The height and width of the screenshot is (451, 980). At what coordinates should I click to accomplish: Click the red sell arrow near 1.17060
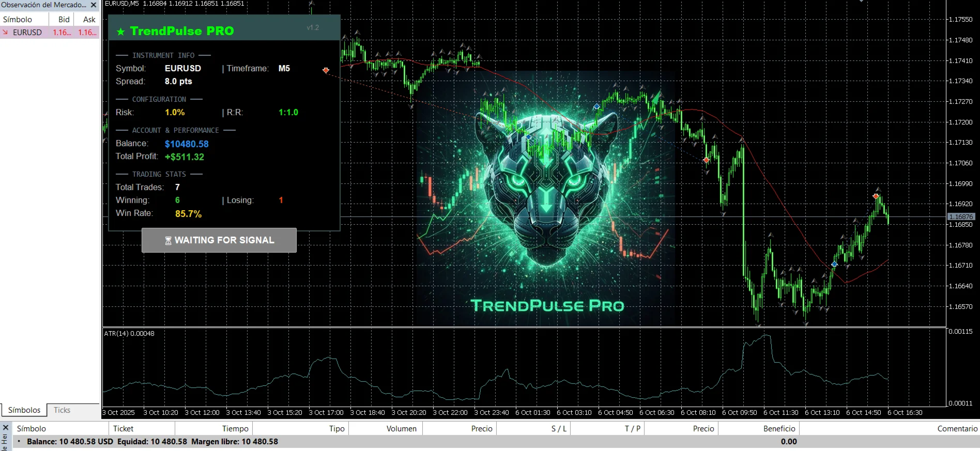tap(706, 160)
